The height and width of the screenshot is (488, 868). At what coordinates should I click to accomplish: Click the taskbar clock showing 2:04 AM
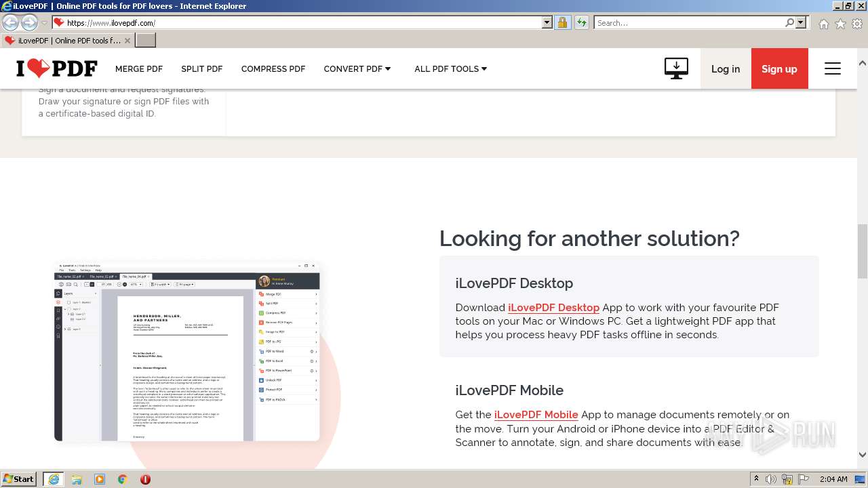tap(833, 479)
